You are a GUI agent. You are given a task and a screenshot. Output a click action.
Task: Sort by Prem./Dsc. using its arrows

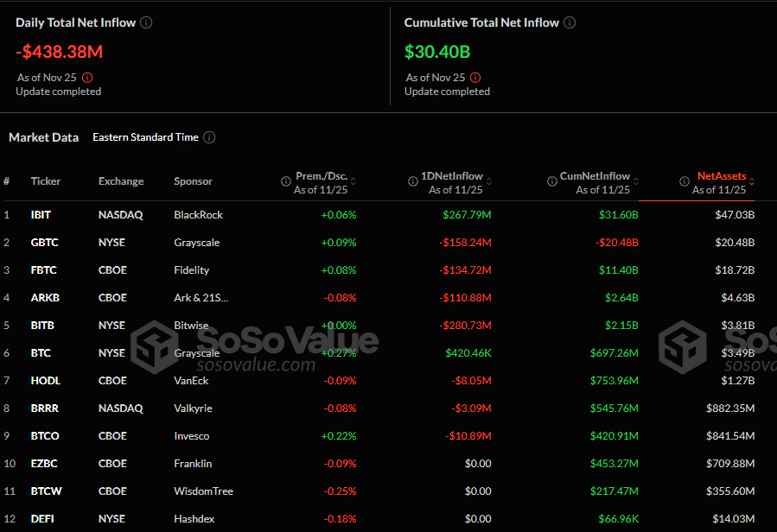point(353,181)
